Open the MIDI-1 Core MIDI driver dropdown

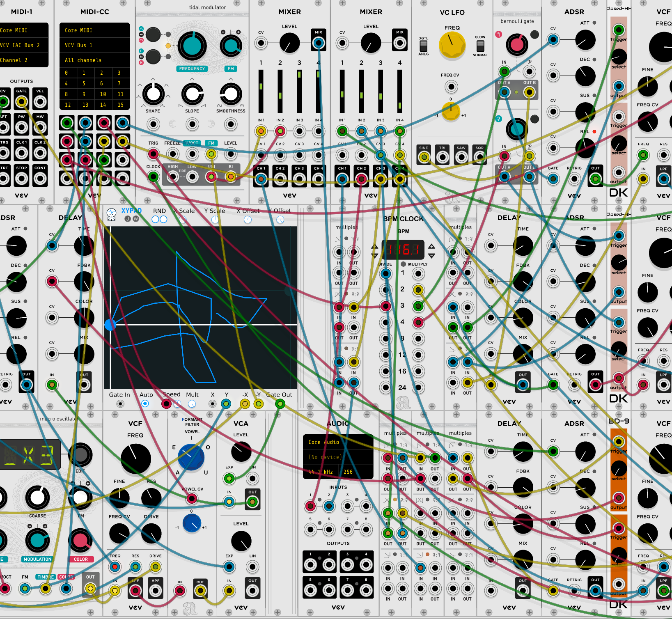point(24,30)
